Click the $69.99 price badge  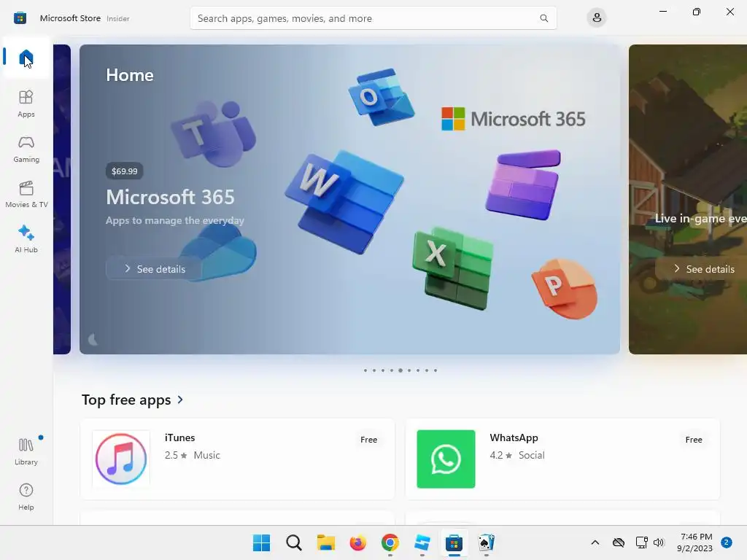pyautogui.click(x=124, y=171)
